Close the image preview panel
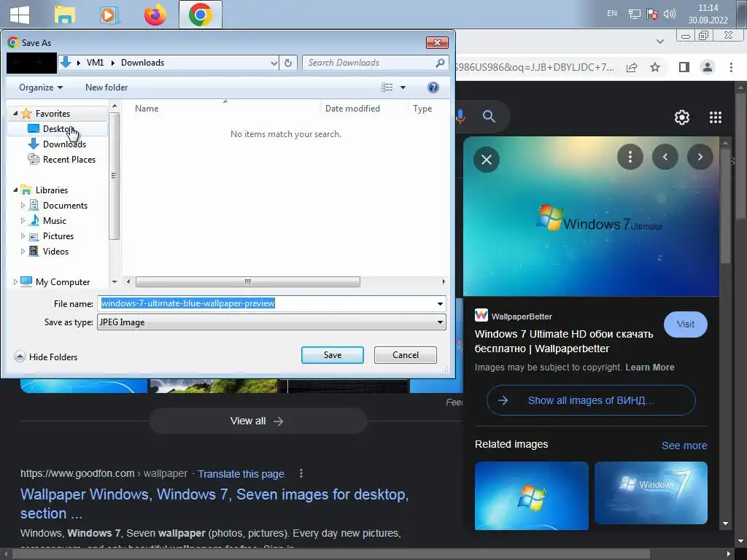The height and width of the screenshot is (560, 747). (x=487, y=160)
